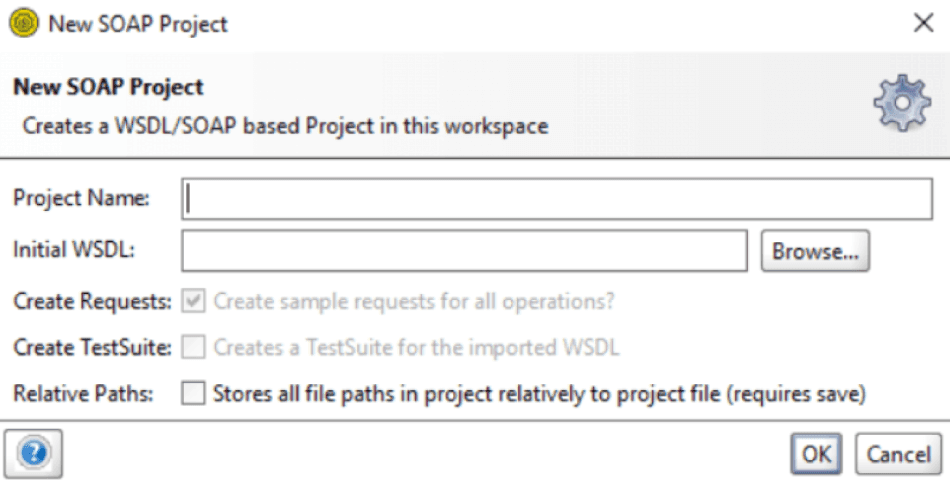
Task: Click the "Project Name:" label
Action: click(x=81, y=199)
